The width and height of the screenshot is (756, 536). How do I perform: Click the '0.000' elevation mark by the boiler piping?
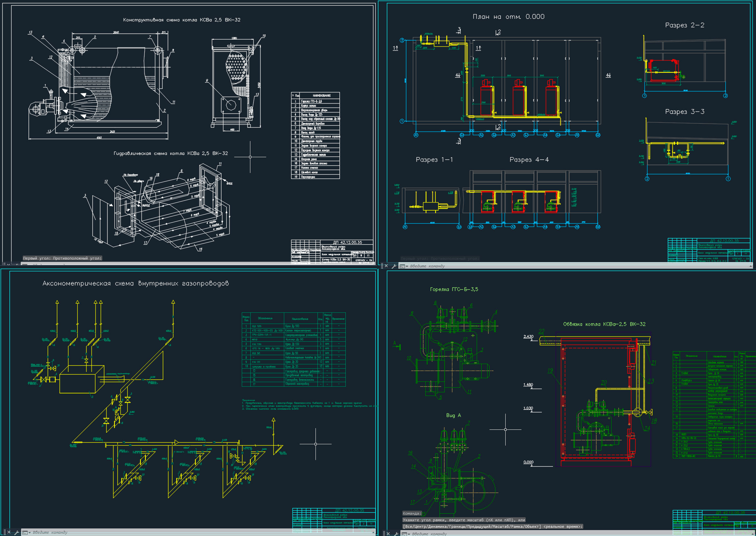528,462
